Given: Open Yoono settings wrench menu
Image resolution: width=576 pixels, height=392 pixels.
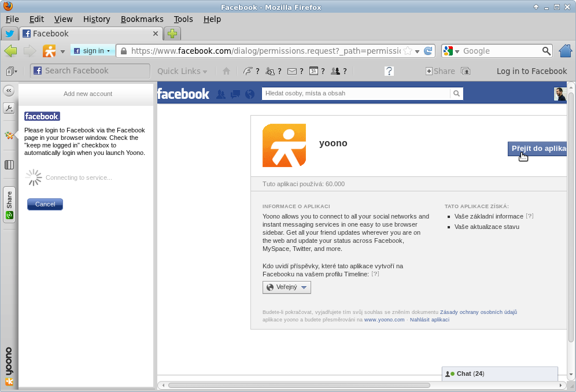Looking at the screenshot, I should click(x=9, y=108).
